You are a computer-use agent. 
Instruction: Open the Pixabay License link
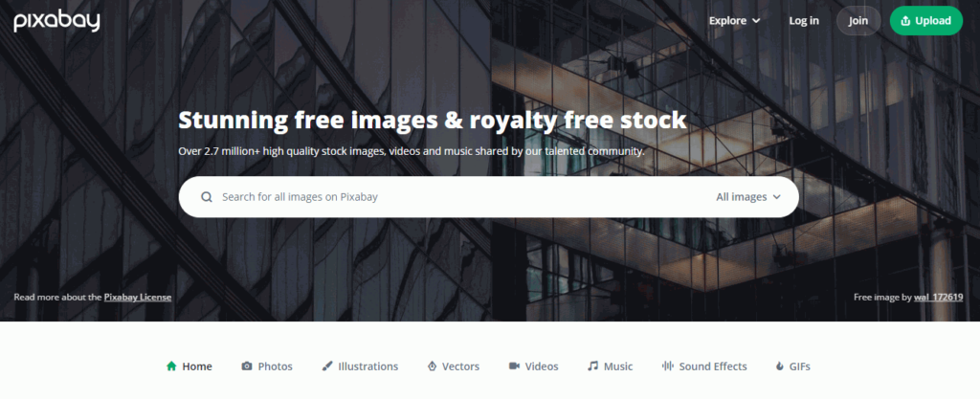tap(138, 298)
